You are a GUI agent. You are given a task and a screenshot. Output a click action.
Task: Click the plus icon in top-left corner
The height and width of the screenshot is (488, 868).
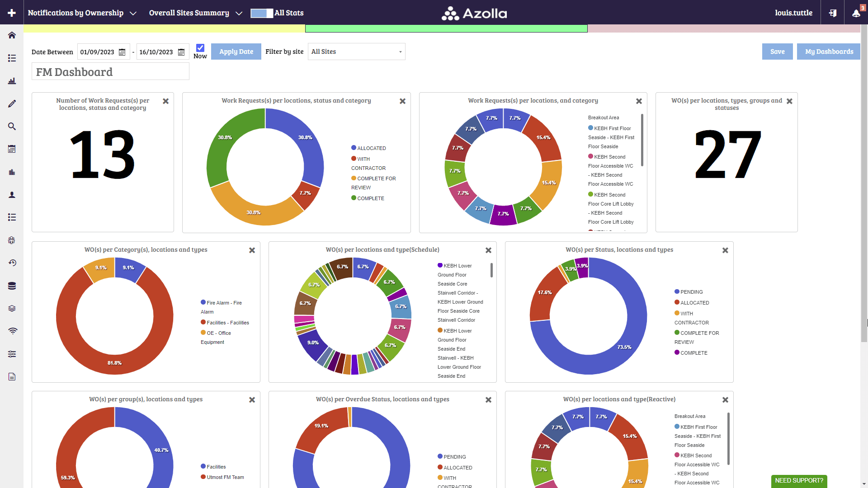[12, 13]
